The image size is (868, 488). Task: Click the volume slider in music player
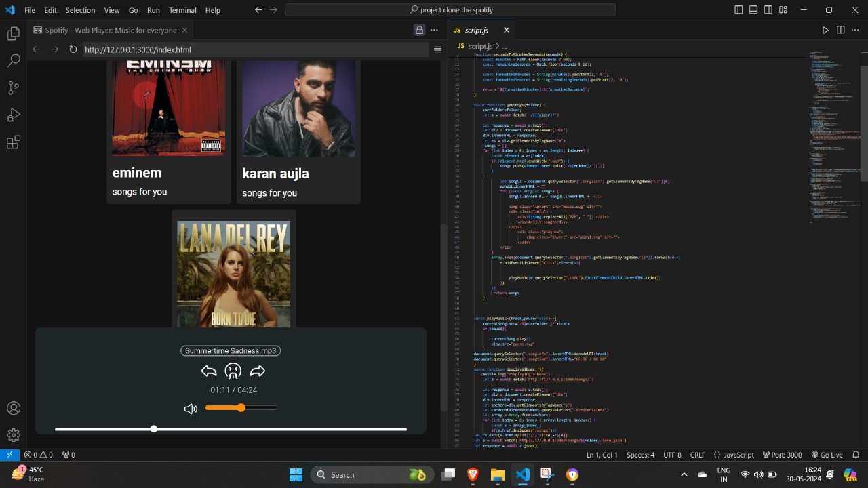[241, 408]
